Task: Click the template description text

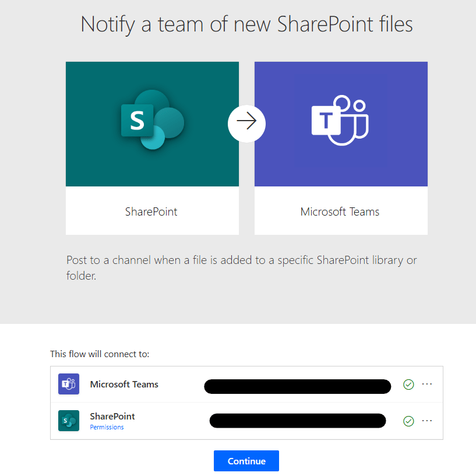Action: pos(241,267)
